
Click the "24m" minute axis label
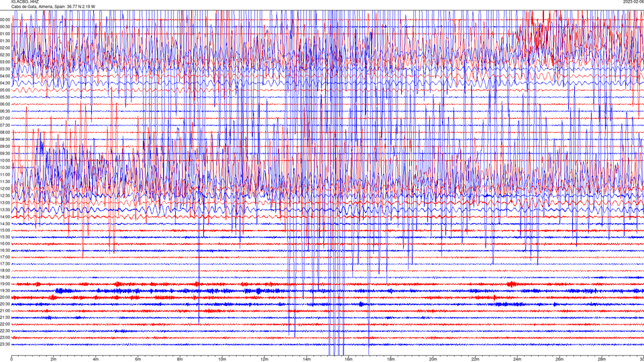pyautogui.click(x=517, y=359)
